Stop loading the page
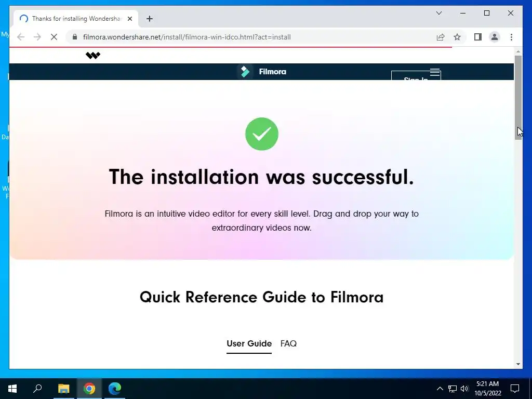Viewport: 532px width, 399px height. pos(54,37)
